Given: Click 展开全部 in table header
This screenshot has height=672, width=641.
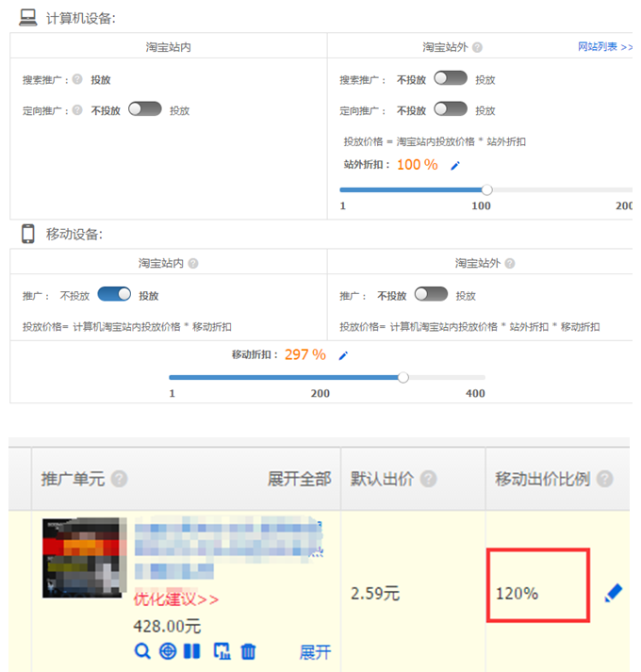Looking at the screenshot, I should click(x=299, y=479).
